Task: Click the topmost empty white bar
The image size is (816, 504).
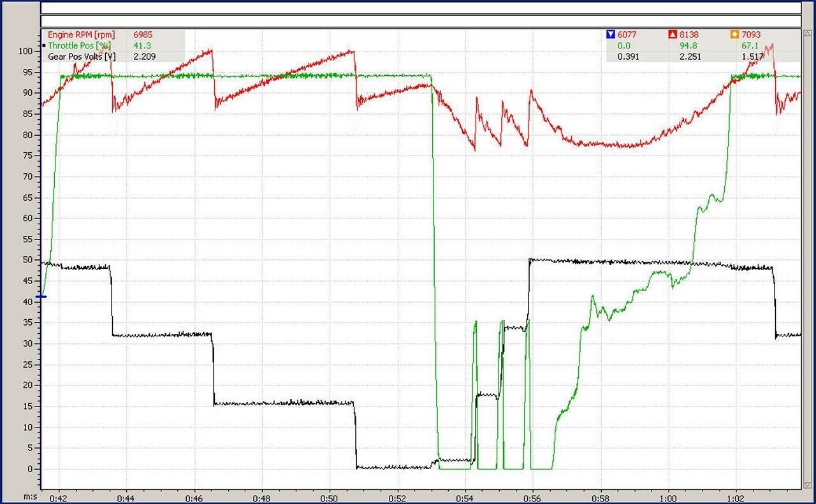Action: click(421, 8)
